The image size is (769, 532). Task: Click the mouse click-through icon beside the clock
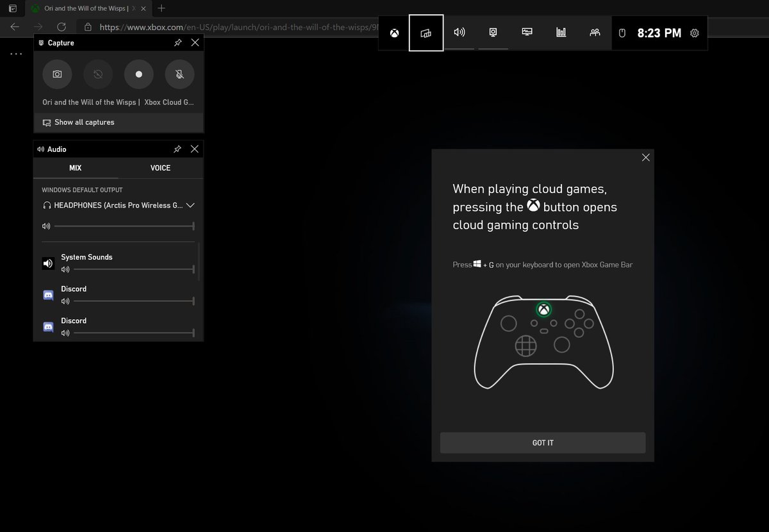coord(622,33)
